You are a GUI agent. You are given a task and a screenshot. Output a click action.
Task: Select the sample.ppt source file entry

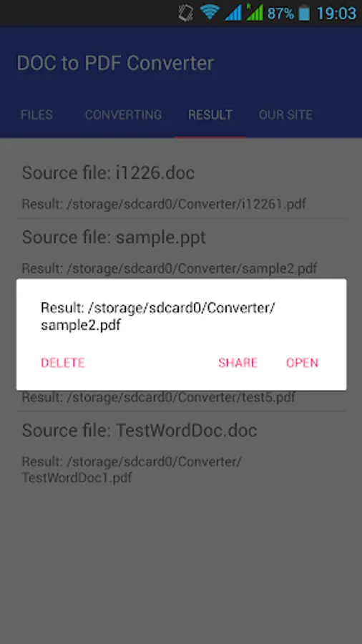181,250
